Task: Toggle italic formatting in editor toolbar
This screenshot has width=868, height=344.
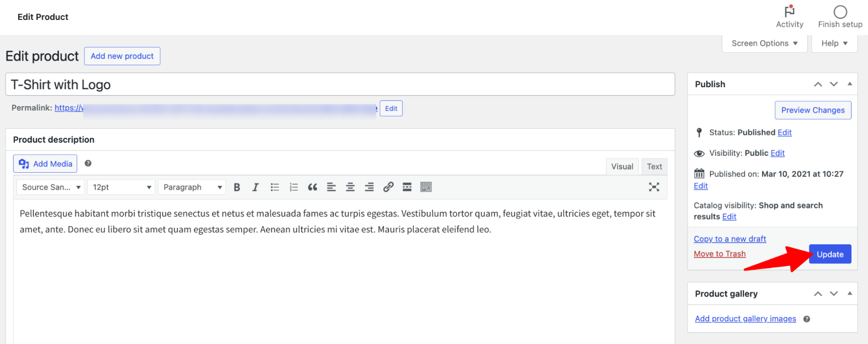Action: pos(255,187)
